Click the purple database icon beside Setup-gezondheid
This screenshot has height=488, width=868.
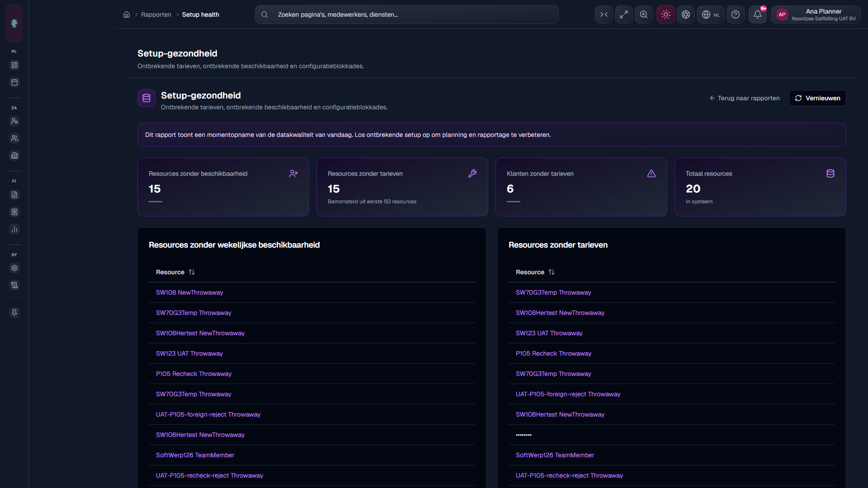point(146,98)
